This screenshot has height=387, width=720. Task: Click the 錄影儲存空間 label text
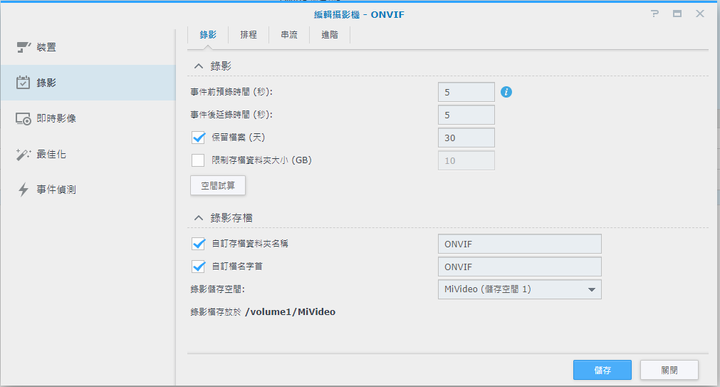pos(218,289)
